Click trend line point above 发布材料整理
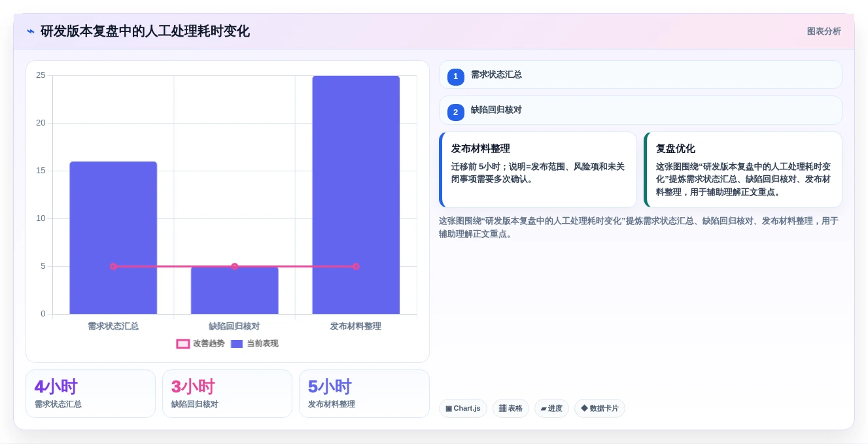Image resolution: width=868 pixels, height=444 pixels. (356, 266)
